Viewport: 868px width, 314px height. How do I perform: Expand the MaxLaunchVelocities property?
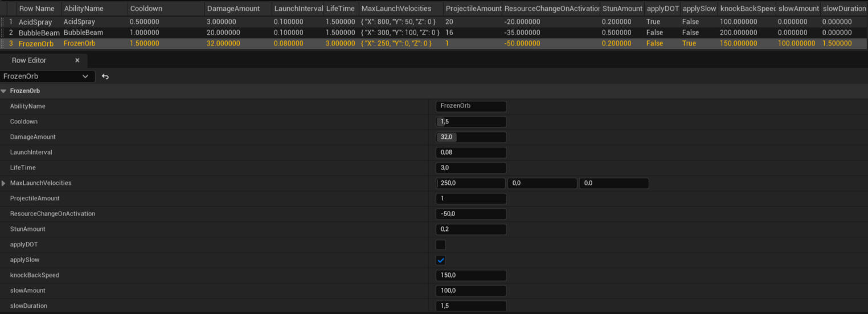point(4,183)
